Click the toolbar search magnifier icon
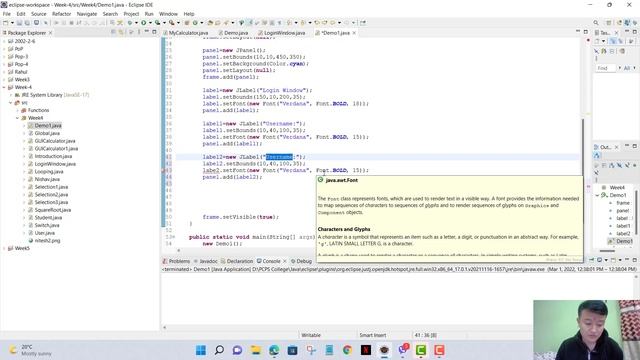Screen dimensions: 640x360 (x=596, y=23)
